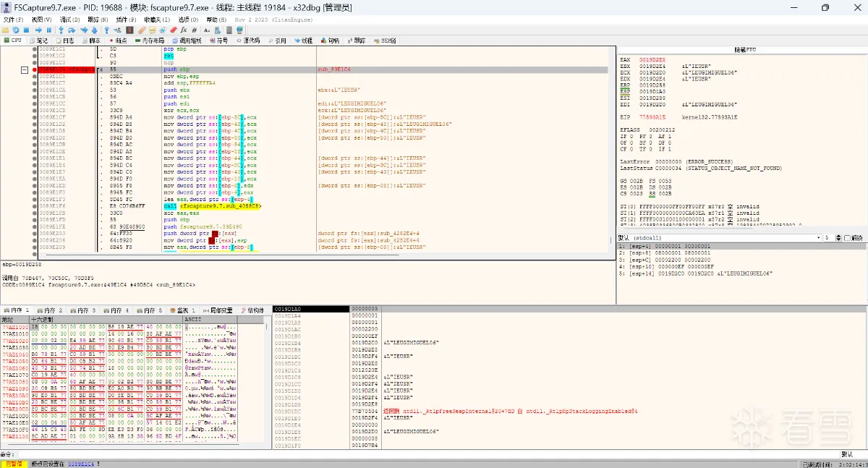Screen dimensions: 868x468
Task: Switch to the 内存布局 tab
Action: click(149, 41)
